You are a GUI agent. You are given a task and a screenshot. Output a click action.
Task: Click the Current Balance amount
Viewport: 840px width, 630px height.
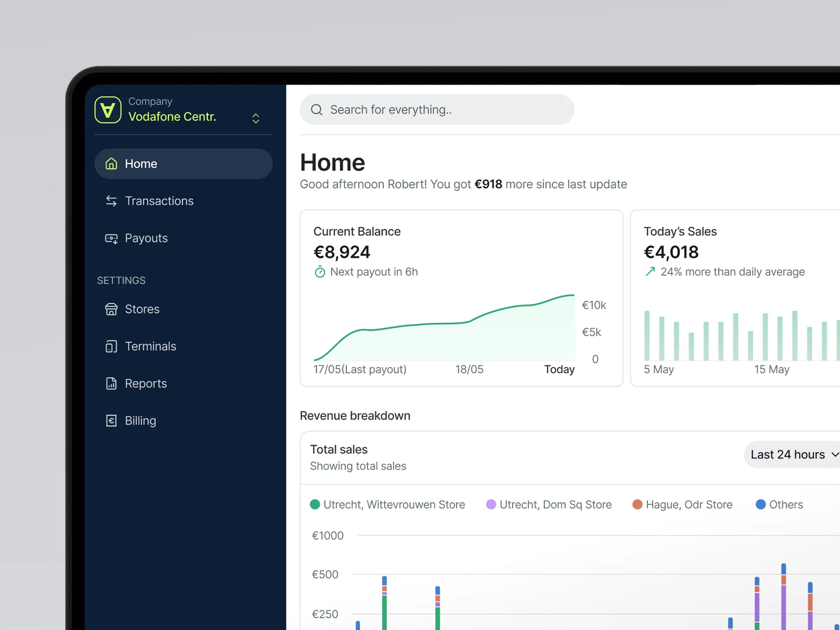(x=342, y=252)
